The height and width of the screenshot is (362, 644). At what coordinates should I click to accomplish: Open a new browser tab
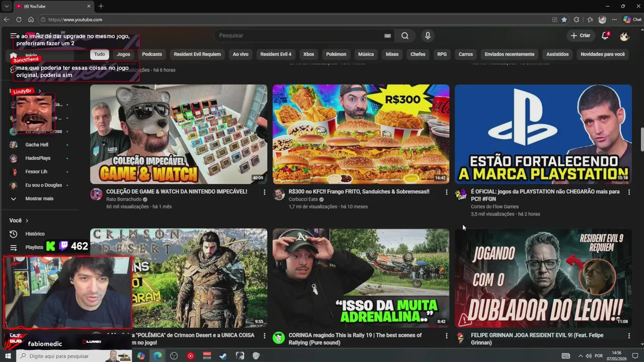coord(101,6)
